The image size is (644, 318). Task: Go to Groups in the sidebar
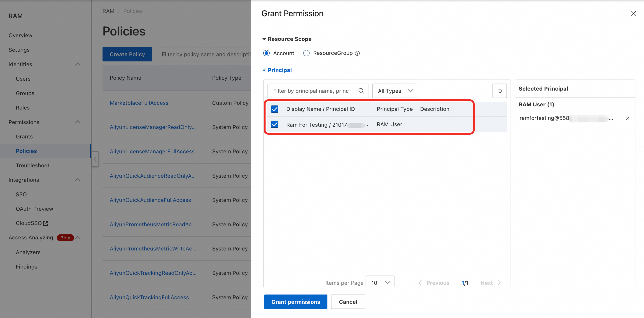tap(25, 93)
